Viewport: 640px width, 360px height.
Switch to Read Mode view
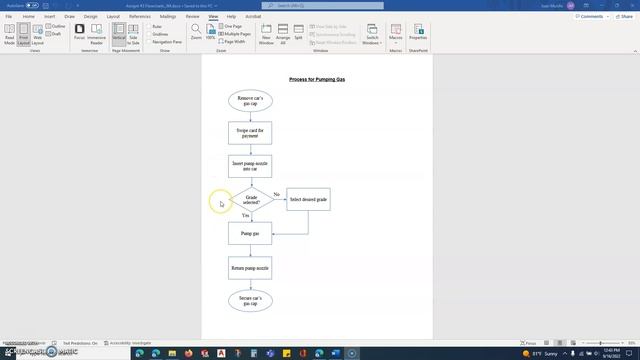click(9, 34)
